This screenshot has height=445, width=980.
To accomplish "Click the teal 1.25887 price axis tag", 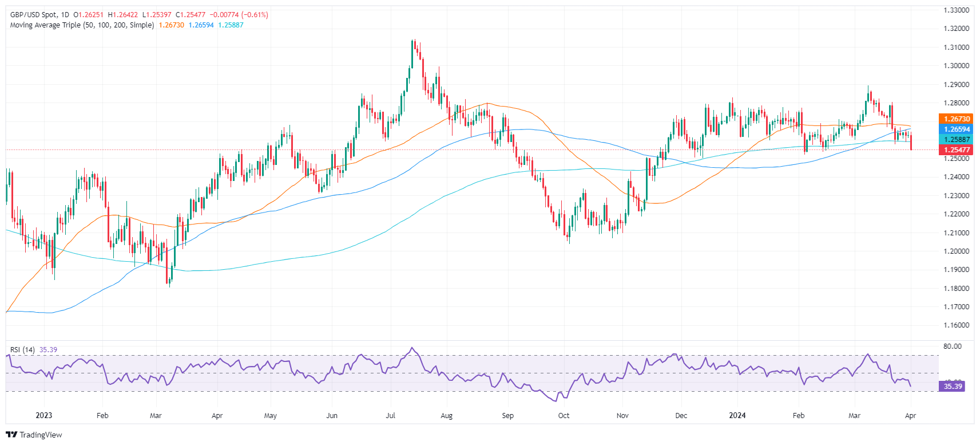I will tap(956, 140).
